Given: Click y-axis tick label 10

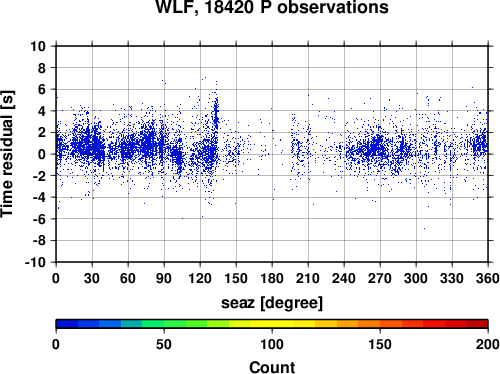Looking at the screenshot, I should (38, 46).
